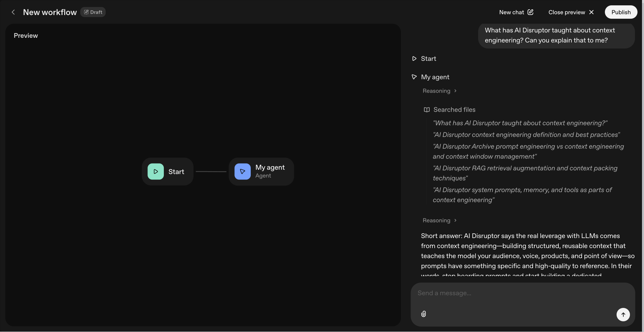Attach a file with the paperclip icon
Viewport: 644px width, 332px height.
pos(424,314)
